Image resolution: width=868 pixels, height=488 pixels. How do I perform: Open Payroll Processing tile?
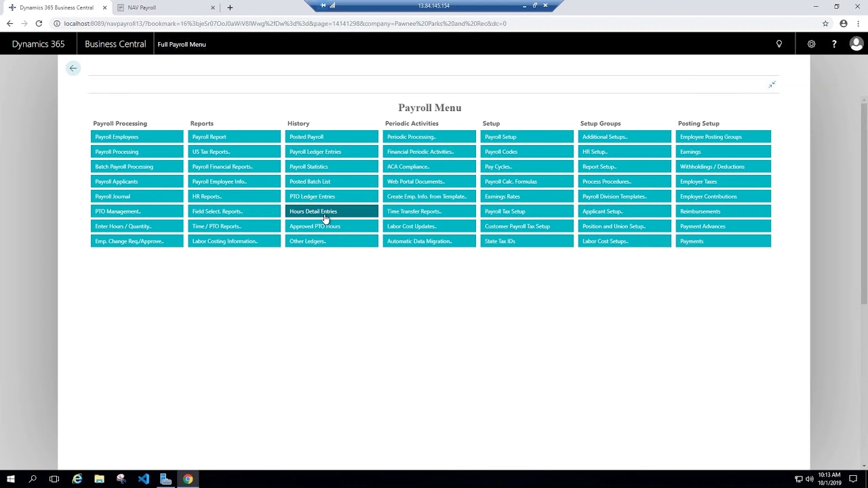point(137,152)
